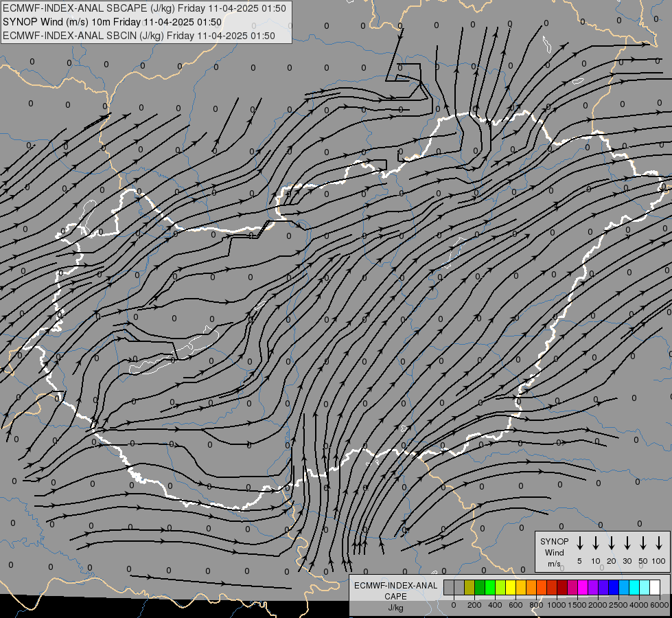
Task: Click the SYNOP Wind 10m title line
Action: tap(112, 22)
